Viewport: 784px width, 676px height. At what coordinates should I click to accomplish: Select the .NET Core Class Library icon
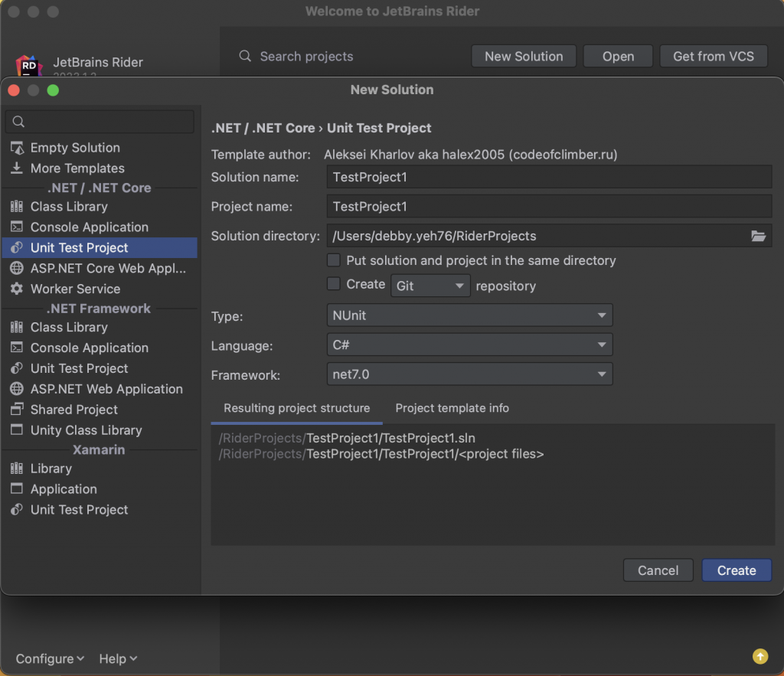[x=17, y=207]
